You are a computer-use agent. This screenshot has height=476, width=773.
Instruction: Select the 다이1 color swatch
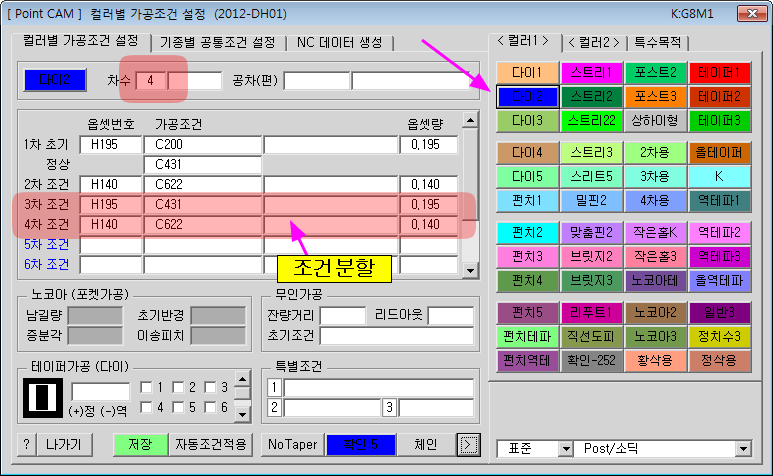click(x=527, y=73)
